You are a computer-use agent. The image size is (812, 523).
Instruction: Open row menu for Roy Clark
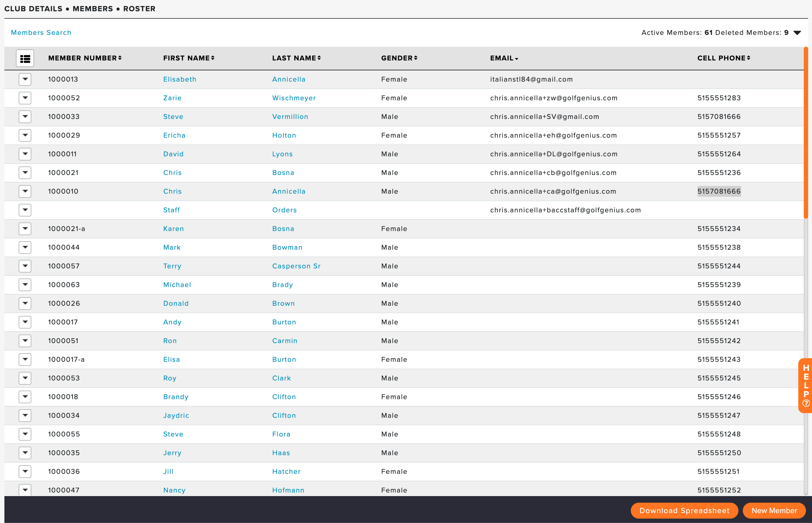(x=25, y=378)
